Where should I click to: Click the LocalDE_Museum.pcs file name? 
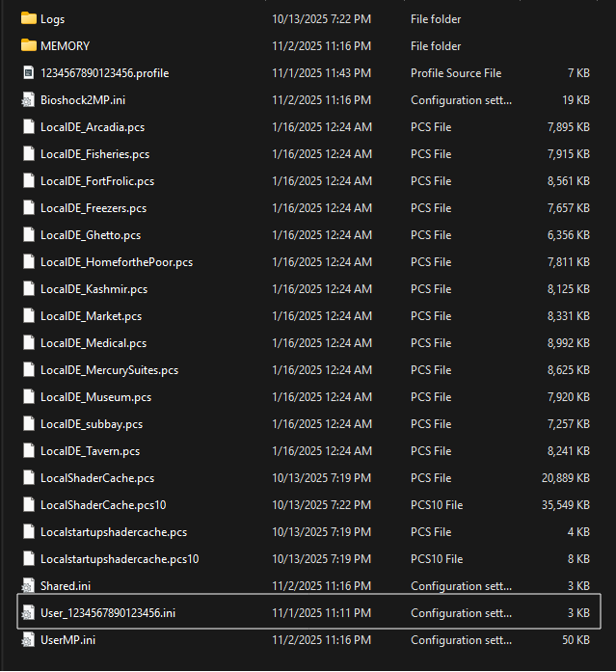click(94, 396)
